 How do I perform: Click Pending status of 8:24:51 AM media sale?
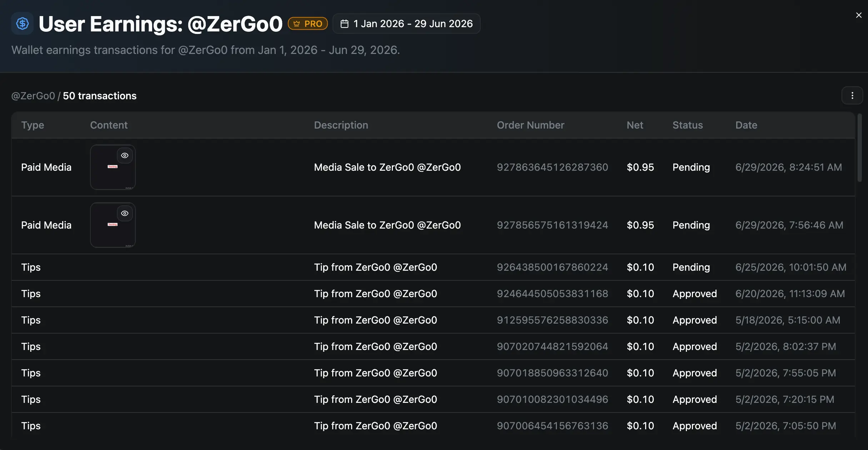tap(691, 167)
